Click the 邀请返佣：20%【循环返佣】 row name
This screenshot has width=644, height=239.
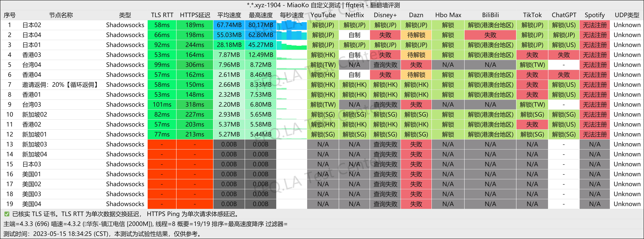pos(60,85)
